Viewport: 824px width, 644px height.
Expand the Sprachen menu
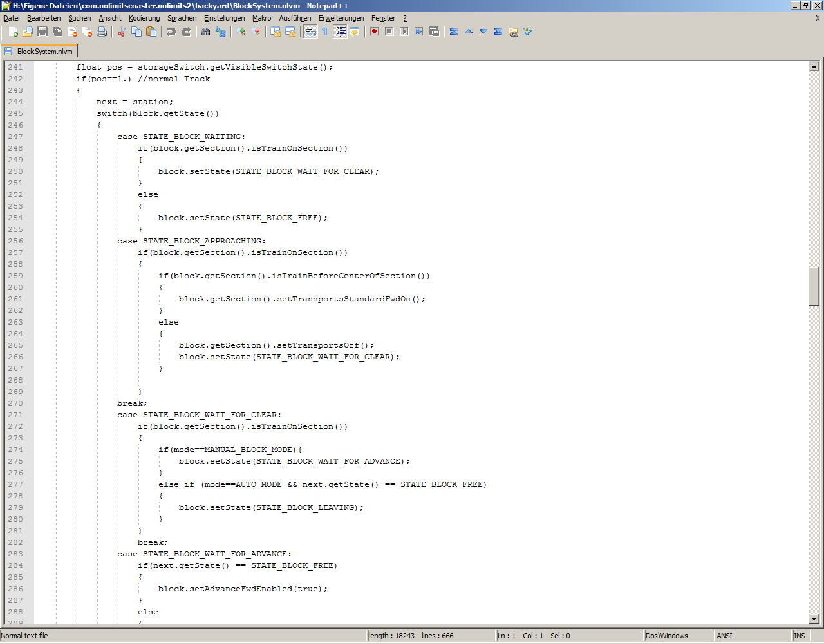pos(182,18)
